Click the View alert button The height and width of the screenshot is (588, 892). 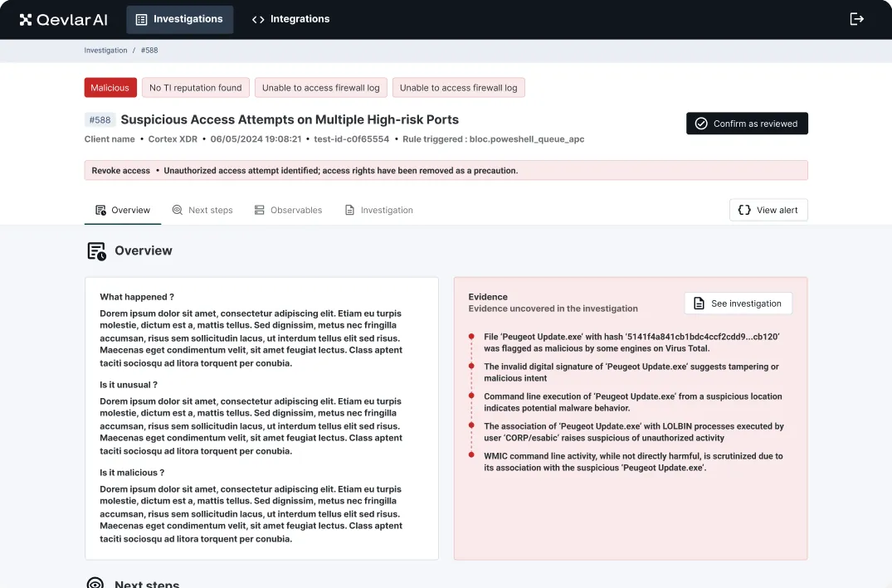coord(768,210)
